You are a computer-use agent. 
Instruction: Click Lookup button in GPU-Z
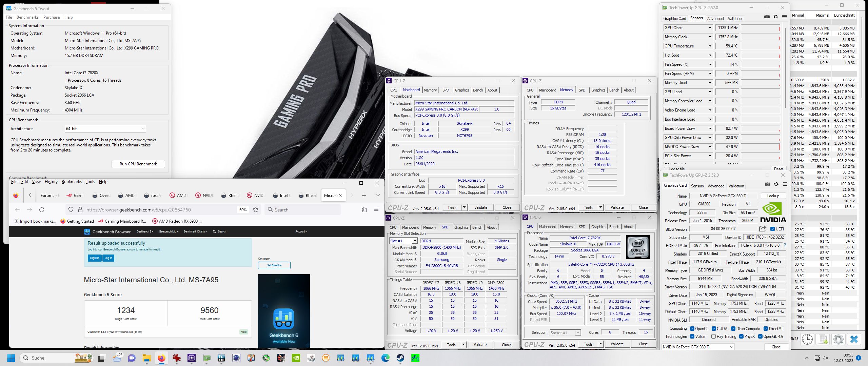click(x=773, y=196)
